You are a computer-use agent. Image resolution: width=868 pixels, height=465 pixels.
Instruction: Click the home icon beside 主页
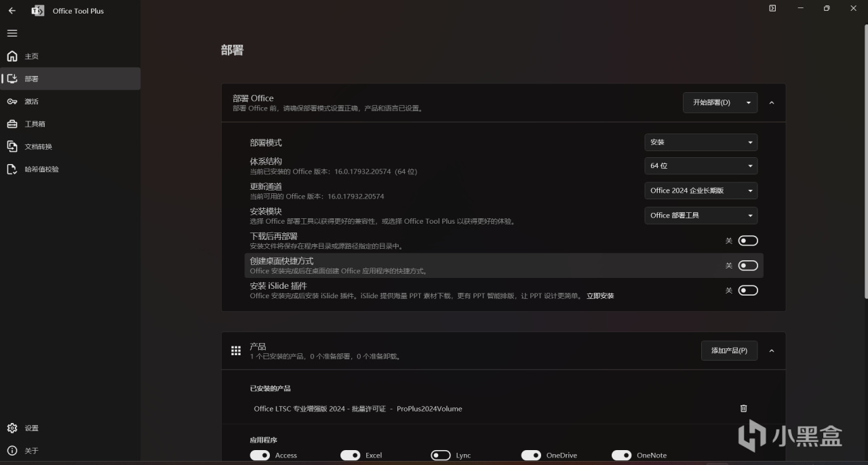[x=12, y=56]
